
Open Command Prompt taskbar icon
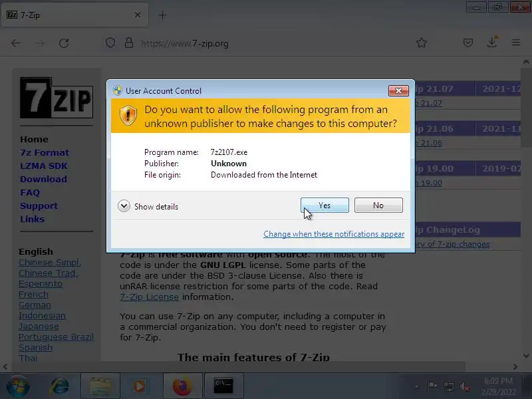point(223,386)
